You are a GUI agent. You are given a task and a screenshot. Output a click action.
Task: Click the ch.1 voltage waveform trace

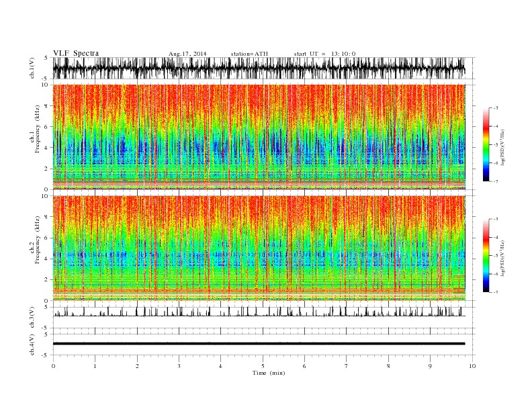point(259,68)
